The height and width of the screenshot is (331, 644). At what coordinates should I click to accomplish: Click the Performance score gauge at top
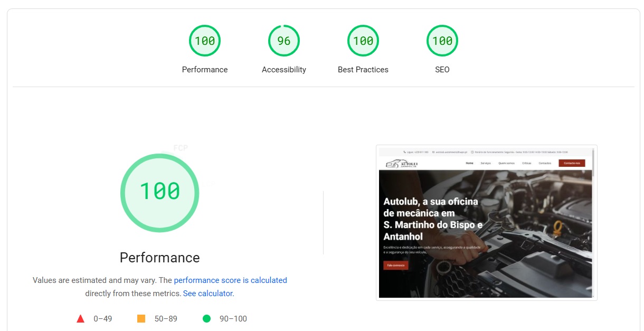pos(205,41)
